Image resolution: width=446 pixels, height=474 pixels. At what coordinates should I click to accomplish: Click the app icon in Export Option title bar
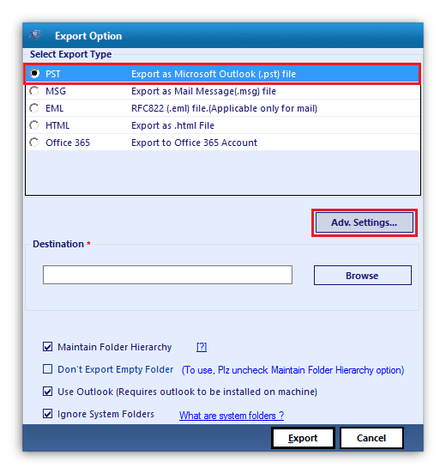tap(35, 35)
